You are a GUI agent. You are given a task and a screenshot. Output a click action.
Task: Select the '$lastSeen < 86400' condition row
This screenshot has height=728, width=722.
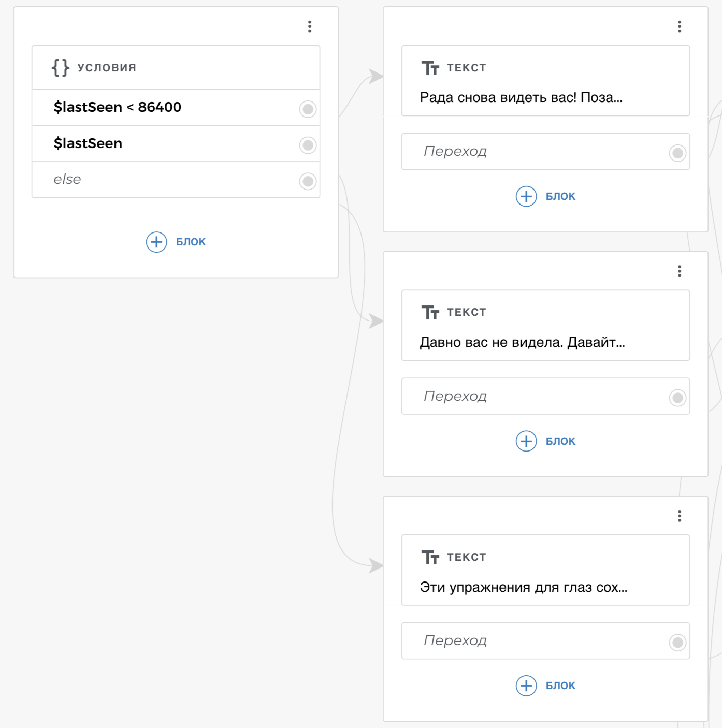click(x=155, y=107)
